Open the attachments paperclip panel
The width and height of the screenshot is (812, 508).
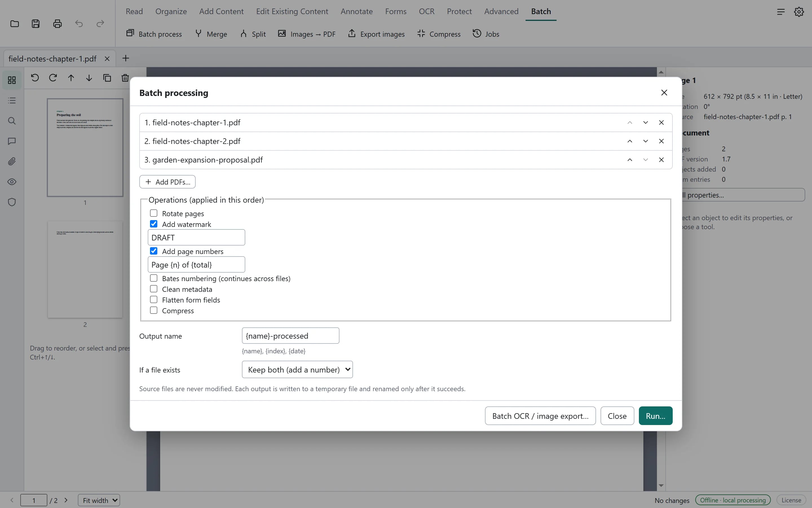point(12,162)
